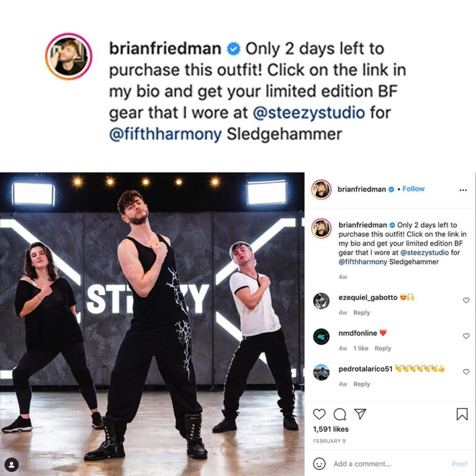Open the @fifthharmony mention in sidebar caption
Viewport: 476px width, 476px height.
point(363,262)
